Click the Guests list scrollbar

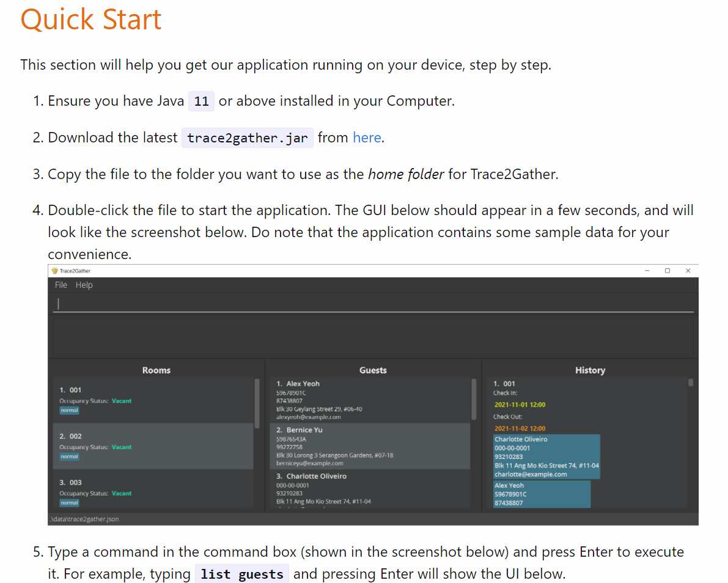point(474,399)
